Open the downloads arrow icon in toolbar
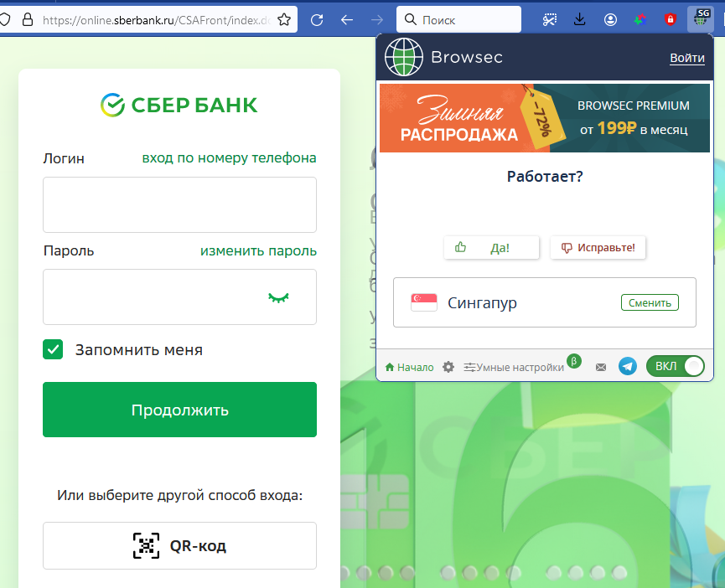 [579, 19]
